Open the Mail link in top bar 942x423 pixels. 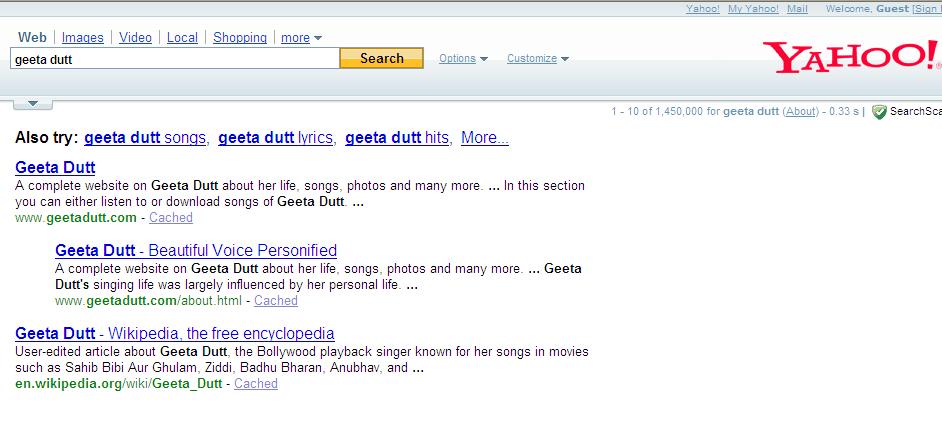pos(797,9)
